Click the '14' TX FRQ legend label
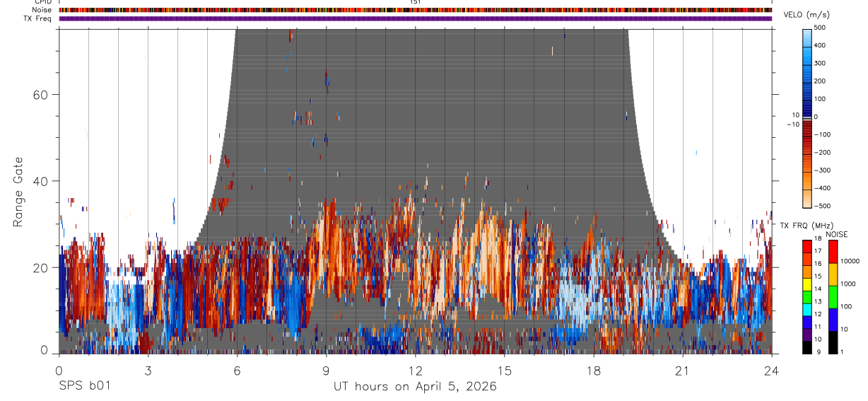Viewport: 868px width, 401px height. 818,289
